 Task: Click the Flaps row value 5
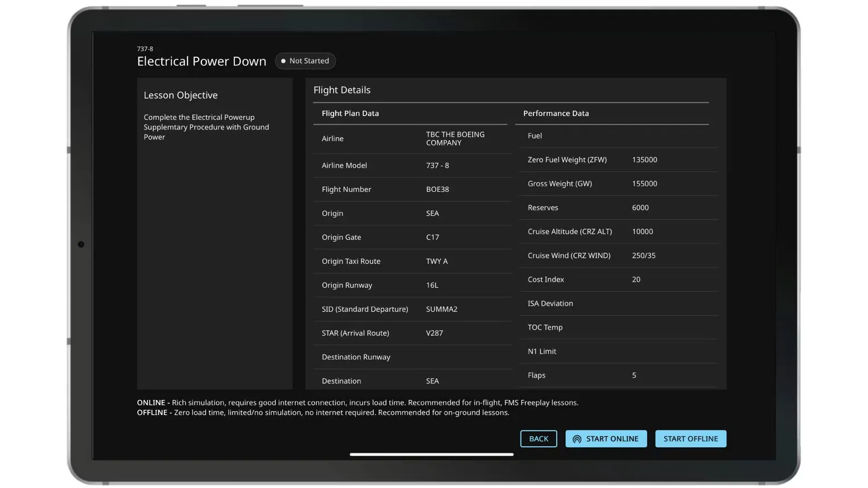click(634, 375)
